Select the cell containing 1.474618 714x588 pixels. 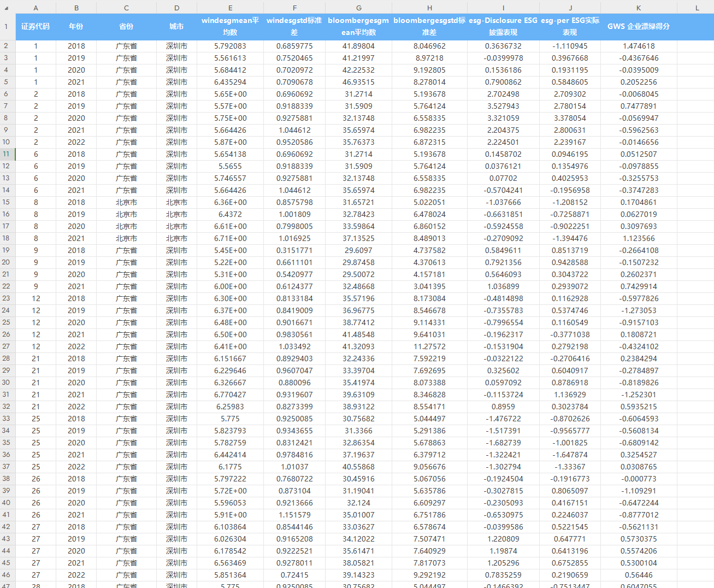[x=639, y=46]
